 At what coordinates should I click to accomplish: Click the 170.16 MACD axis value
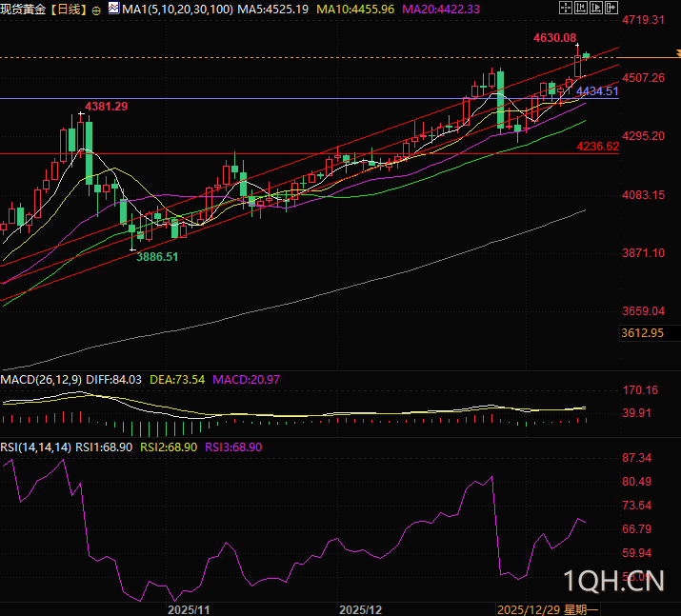tap(640, 390)
